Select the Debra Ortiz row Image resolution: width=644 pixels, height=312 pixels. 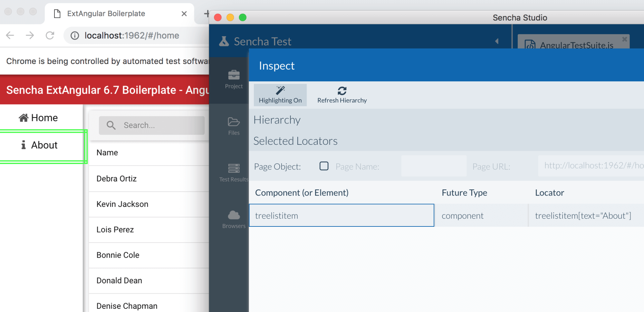(149, 179)
